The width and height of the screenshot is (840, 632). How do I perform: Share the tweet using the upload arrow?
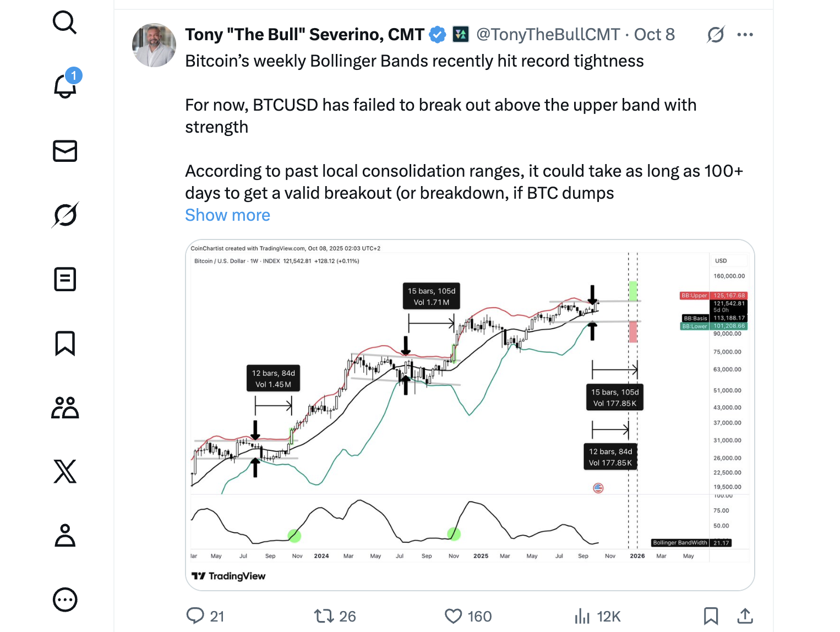pyautogui.click(x=745, y=616)
